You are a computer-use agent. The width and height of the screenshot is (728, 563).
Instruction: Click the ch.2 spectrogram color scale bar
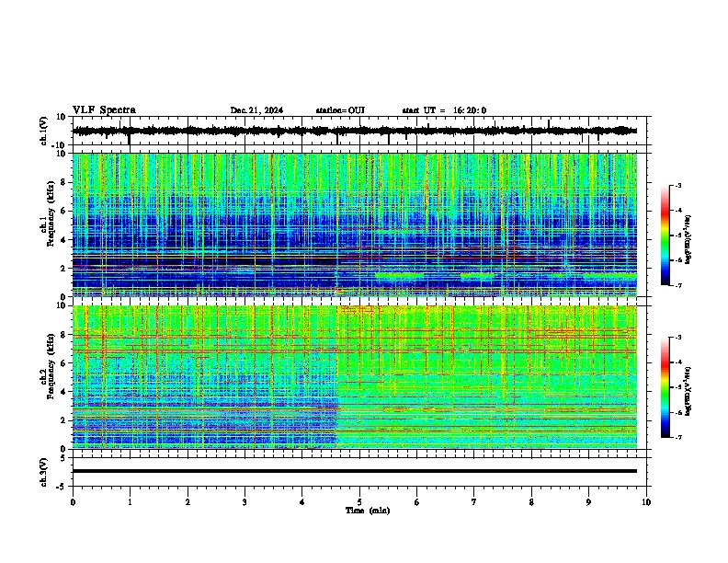[665, 387]
